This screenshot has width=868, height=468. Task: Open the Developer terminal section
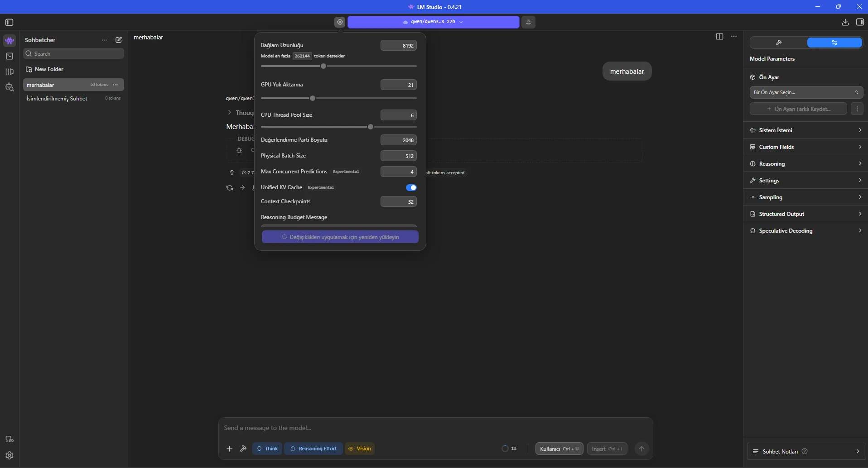[x=10, y=56]
